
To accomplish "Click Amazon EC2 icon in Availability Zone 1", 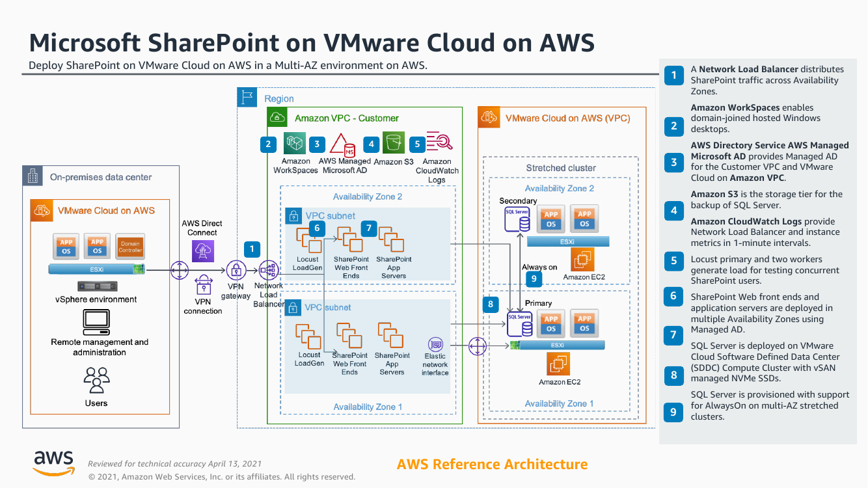I will coord(558,364).
